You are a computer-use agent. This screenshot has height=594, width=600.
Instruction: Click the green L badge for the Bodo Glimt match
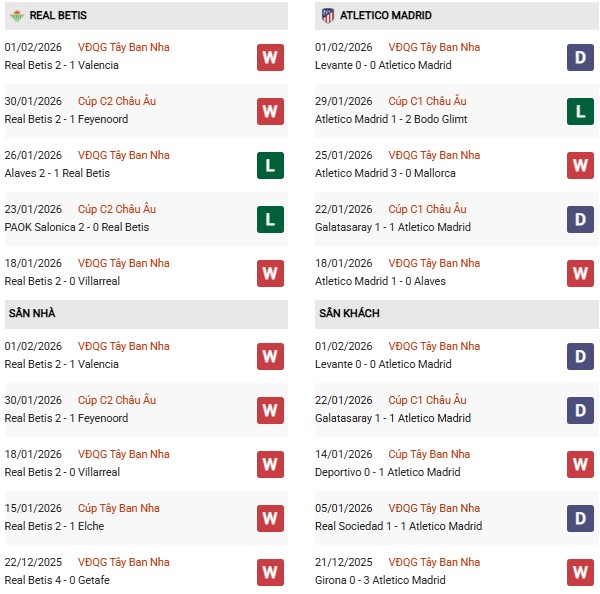581,111
